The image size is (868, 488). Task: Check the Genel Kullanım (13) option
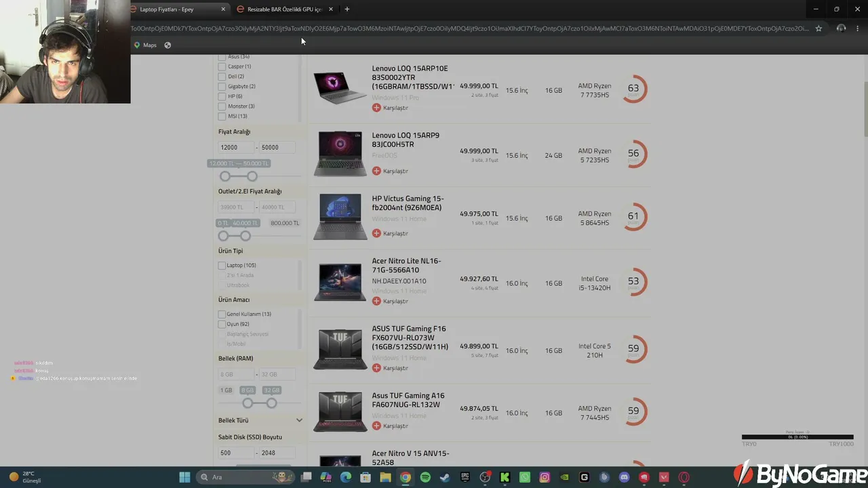(x=222, y=314)
